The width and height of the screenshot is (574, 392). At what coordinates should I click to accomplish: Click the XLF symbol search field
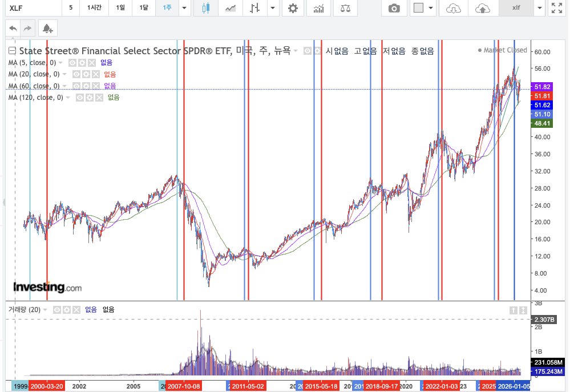tap(33, 8)
